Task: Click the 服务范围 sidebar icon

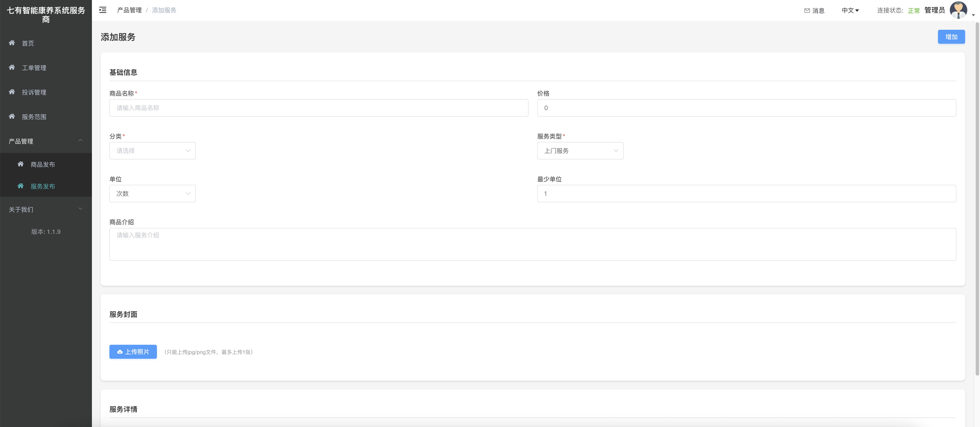Action: click(x=12, y=116)
